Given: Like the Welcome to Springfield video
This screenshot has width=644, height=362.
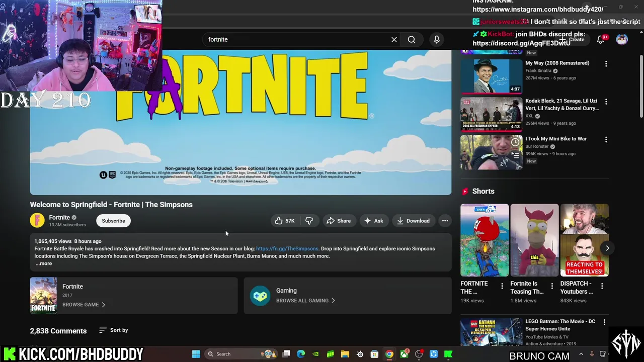Looking at the screenshot, I should [x=284, y=221].
